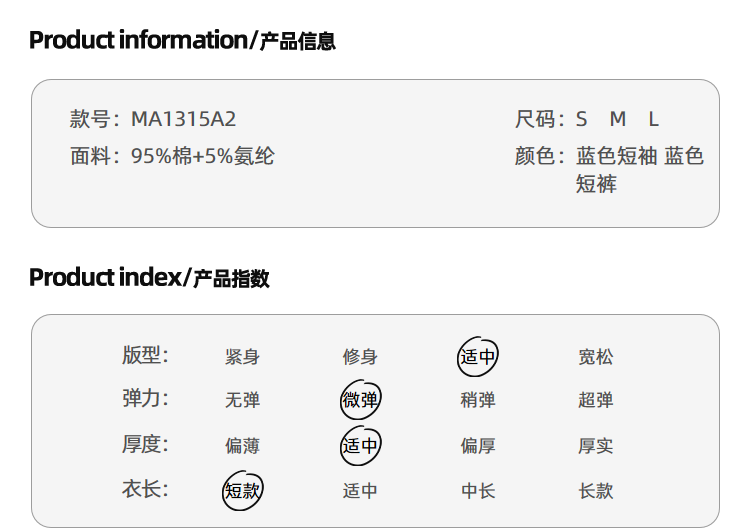Click the Product index/产品指数 heading
Viewport: 750px width, 528px height.
[149, 277]
